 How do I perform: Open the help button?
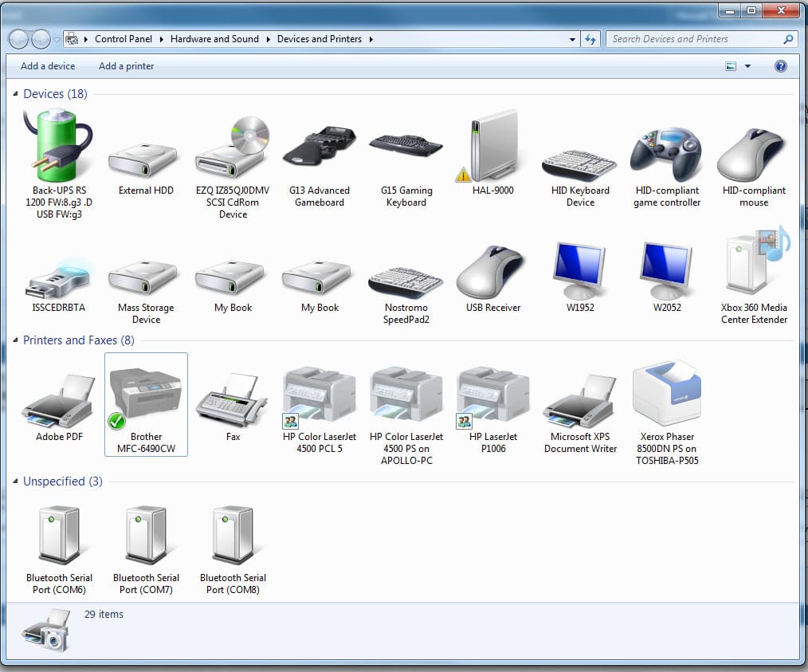(781, 66)
